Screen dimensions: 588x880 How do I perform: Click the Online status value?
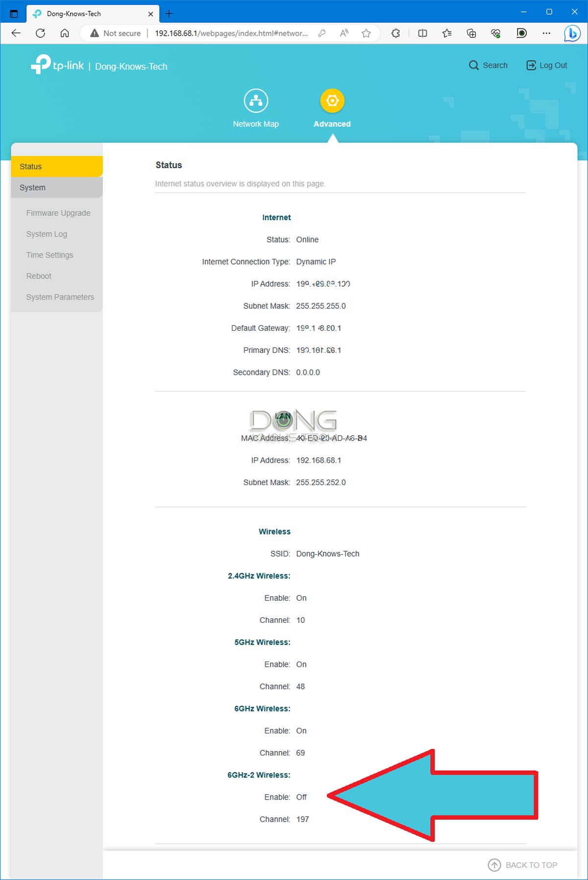pyautogui.click(x=307, y=240)
